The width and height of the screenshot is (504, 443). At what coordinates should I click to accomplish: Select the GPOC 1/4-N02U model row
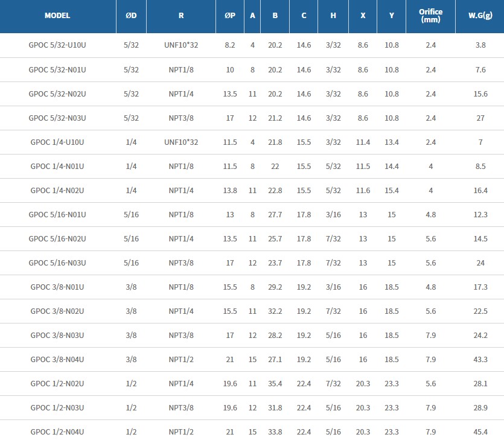[57, 190]
